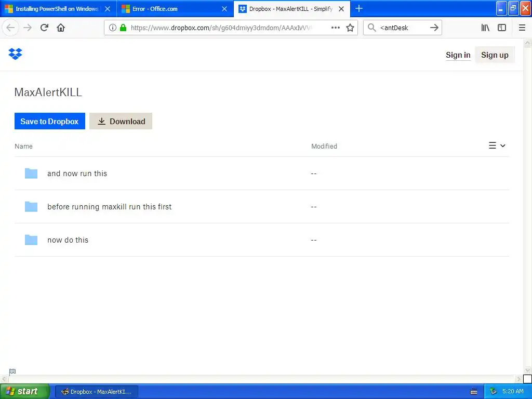This screenshot has width=532, height=399.
Task: Restore down the browser window
Action: point(513,8)
